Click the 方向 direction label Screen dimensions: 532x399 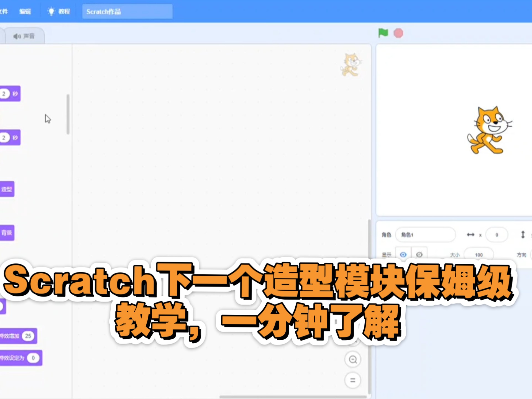[521, 255]
